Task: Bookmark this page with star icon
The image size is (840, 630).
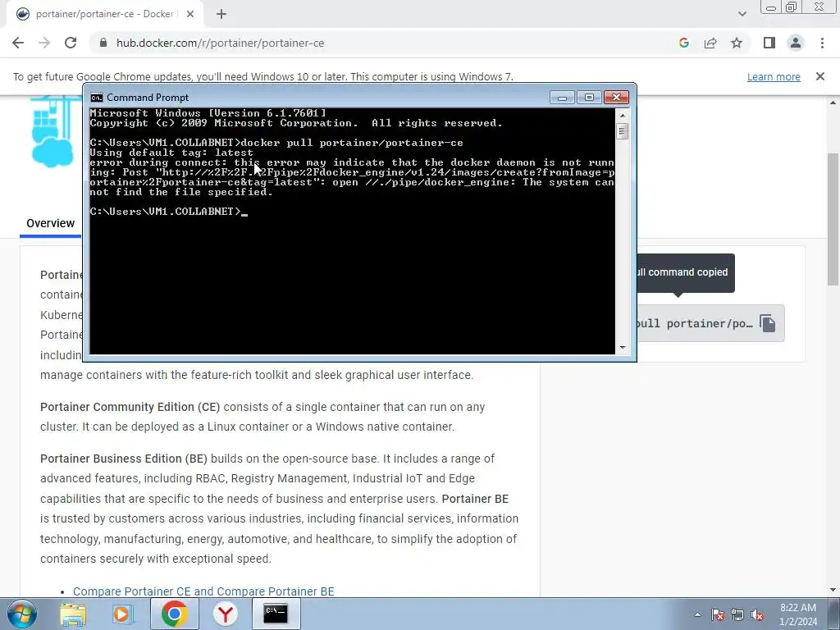Action: coord(737,43)
